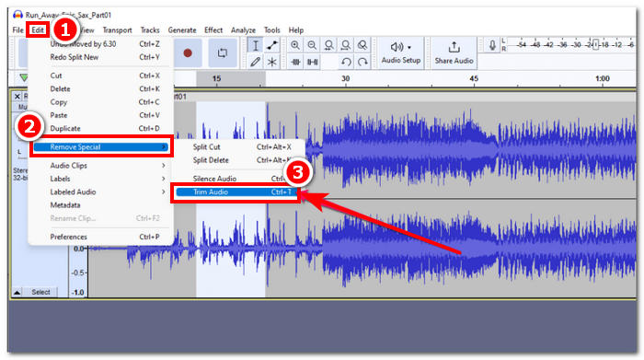
Task: Click timeline ruler at 1:00 mark
Action: (x=603, y=78)
